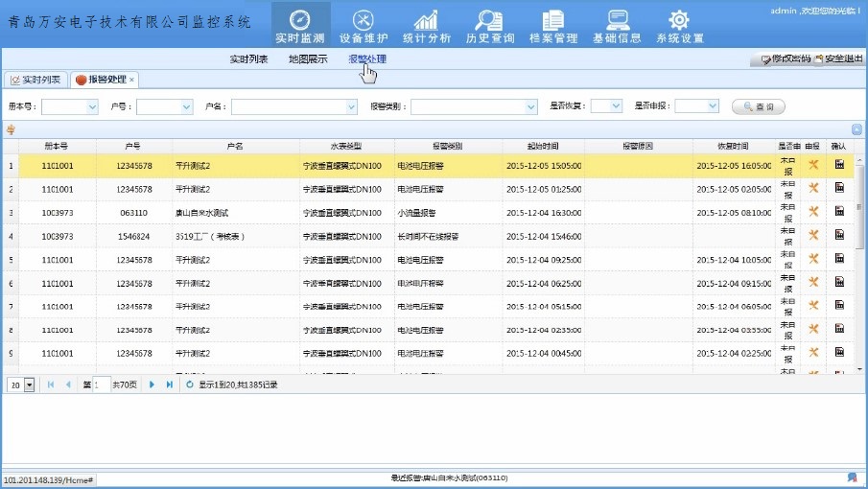Jump to last page of records

[170, 384]
